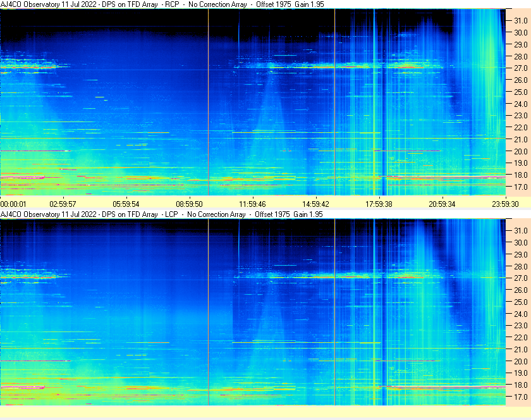Image resolution: width=531 pixels, height=420 pixels.
Task: Click the 19.0 frequency label on RCP panel
Action: [521, 163]
